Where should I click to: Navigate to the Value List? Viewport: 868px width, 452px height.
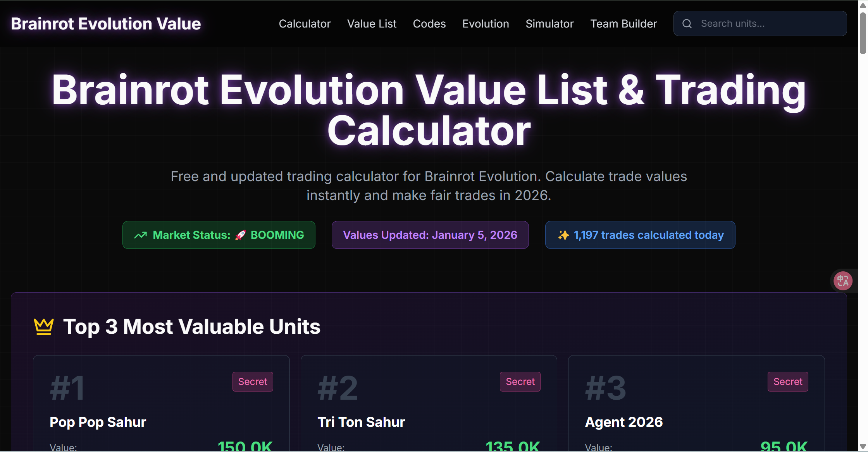pos(372,23)
